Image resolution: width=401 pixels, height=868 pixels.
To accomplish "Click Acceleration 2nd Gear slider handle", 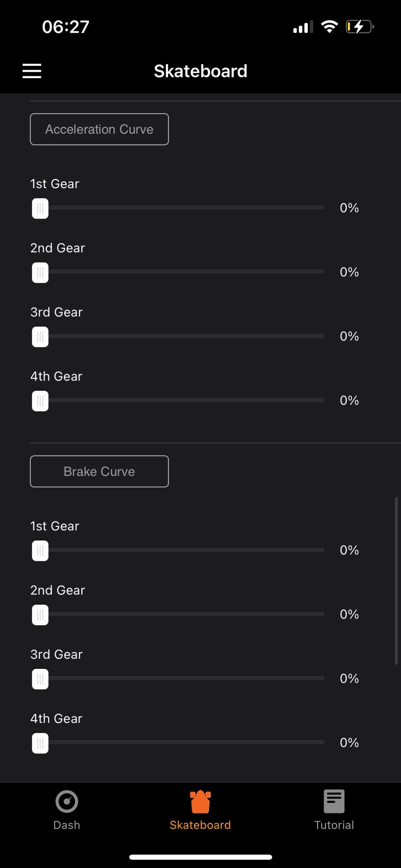I will (40, 273).
